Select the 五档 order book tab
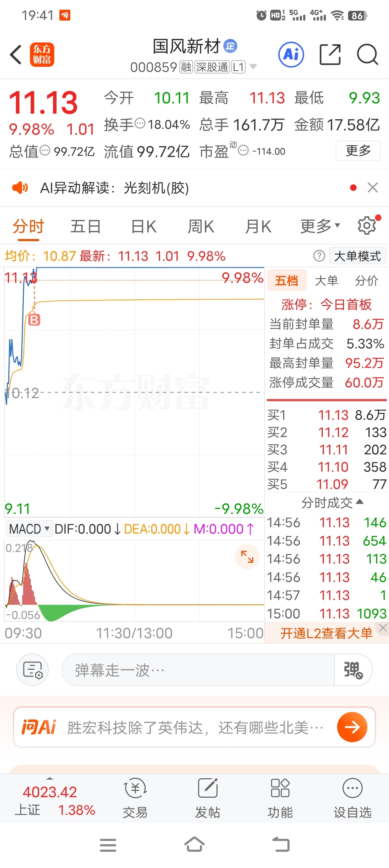The width and height of the screenshot is (389, 868). tap(287, 280)
